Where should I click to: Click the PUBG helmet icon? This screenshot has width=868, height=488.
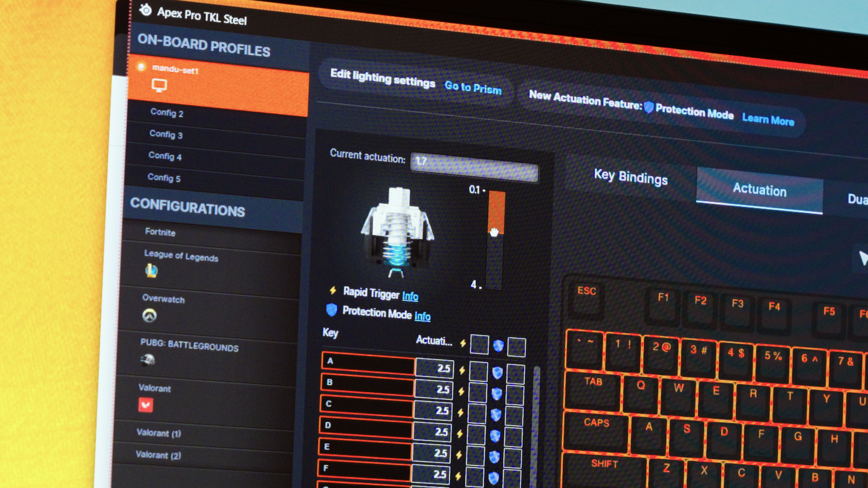coord(148,360)
